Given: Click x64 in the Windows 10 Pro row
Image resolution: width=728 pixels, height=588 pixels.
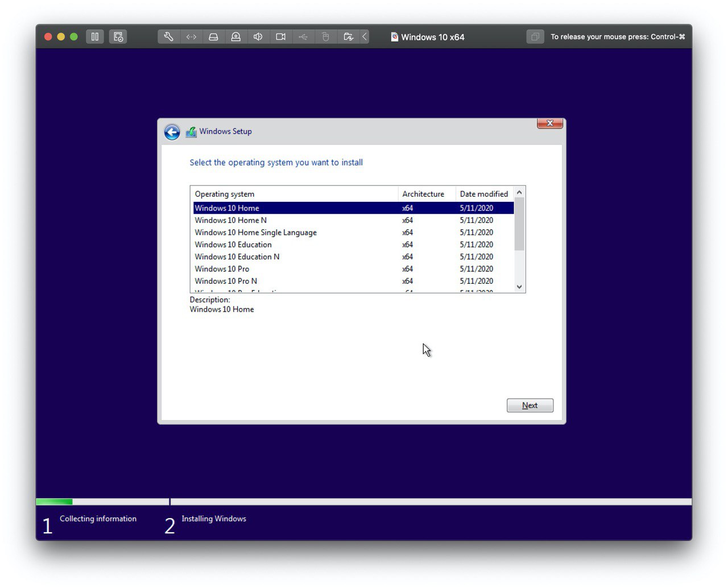Looking at the screenshot, I should coord(408,269).
